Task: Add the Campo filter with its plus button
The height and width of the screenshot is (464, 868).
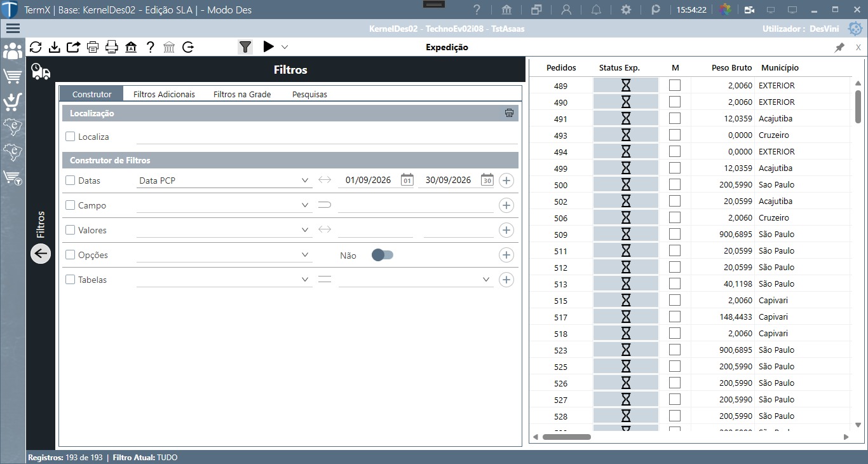Action: coord(506,205)
